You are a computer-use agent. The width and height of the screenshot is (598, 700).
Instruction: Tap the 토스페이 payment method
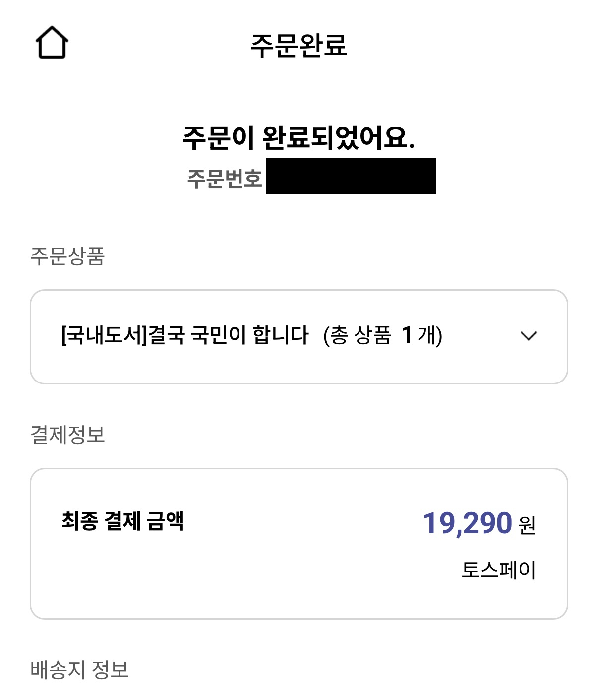(499, 570)
